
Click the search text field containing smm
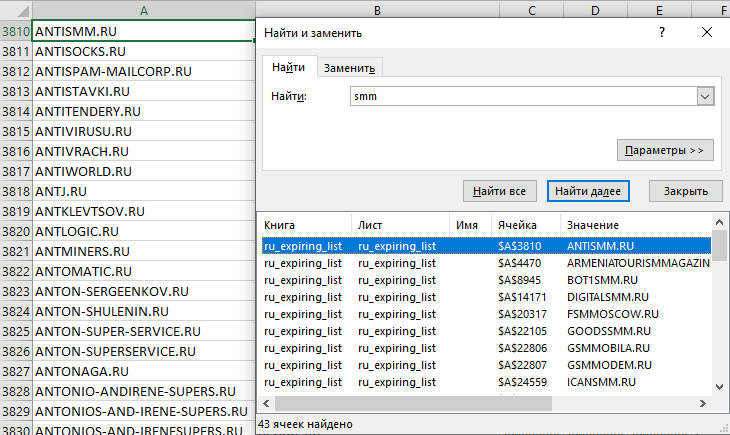tap(520, 96)
